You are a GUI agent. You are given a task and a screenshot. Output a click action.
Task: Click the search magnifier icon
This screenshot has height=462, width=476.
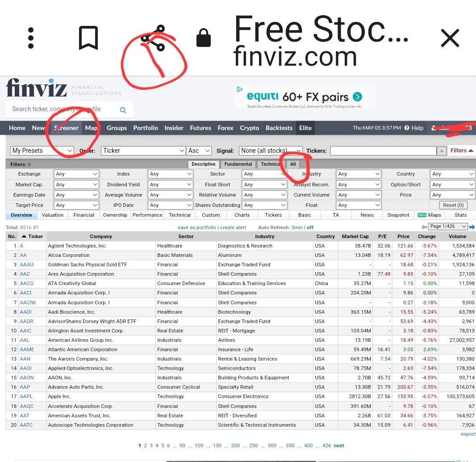[x=123, y=110]
